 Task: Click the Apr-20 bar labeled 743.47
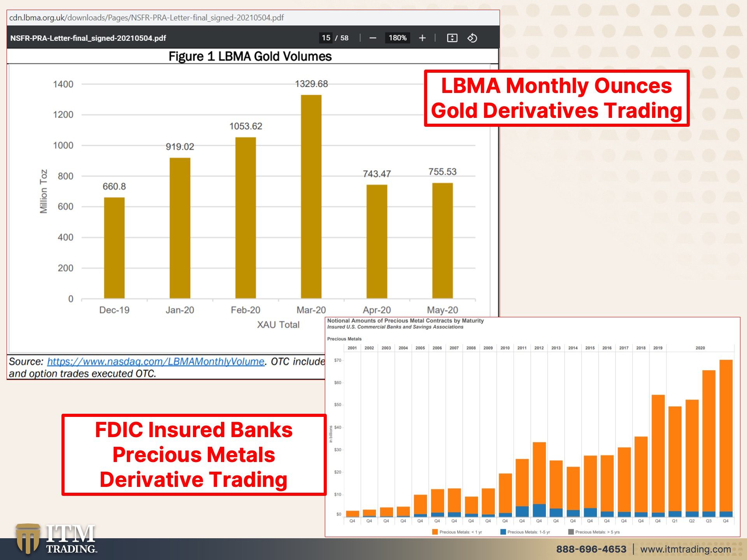377,241
